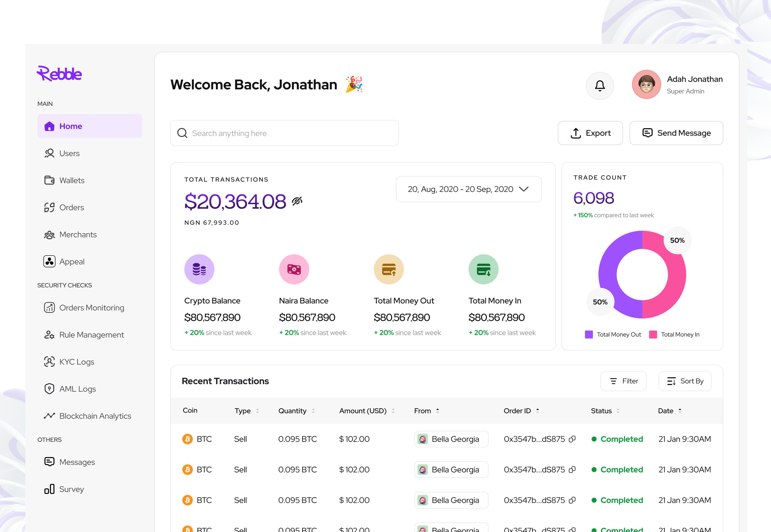771x532 pixels.
Task: Click the BTC coin icon in first row
Action: [x=187, y=439]
